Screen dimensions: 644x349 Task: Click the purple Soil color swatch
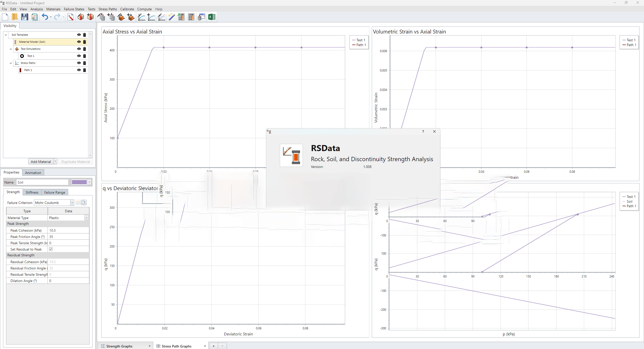click(79, 182)
